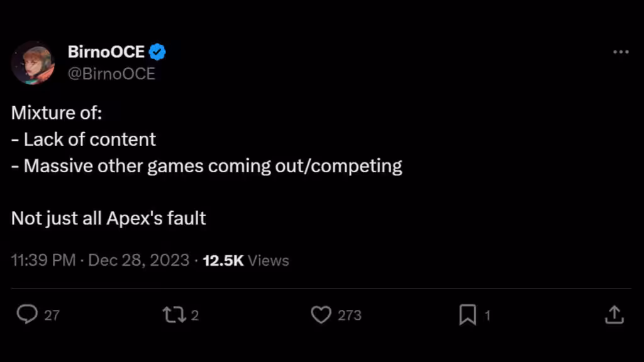Screen dimensions: 644x362
Task: Click the Dec 28, 2023 date
Action: pyautogui.click(x=138, y=260)
